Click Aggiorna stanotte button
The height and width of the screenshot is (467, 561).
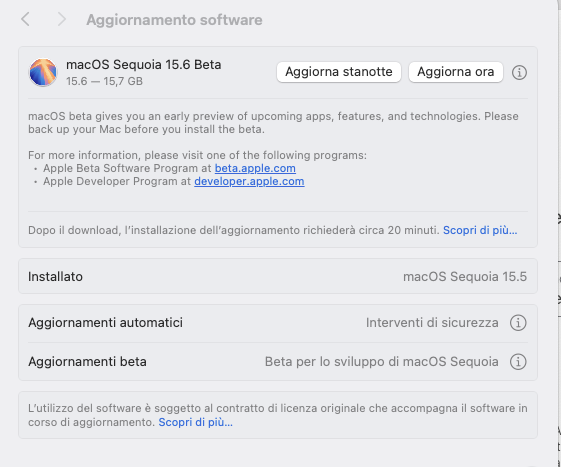(x=338, y=72)
